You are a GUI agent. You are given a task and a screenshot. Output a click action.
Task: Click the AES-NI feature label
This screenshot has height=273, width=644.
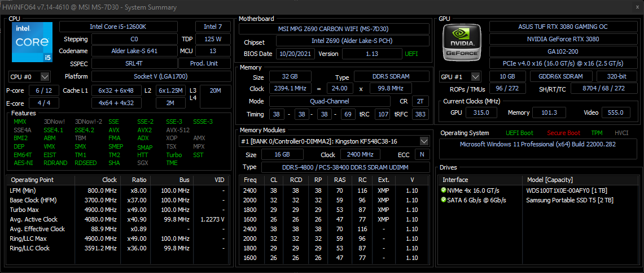[23, 163]
